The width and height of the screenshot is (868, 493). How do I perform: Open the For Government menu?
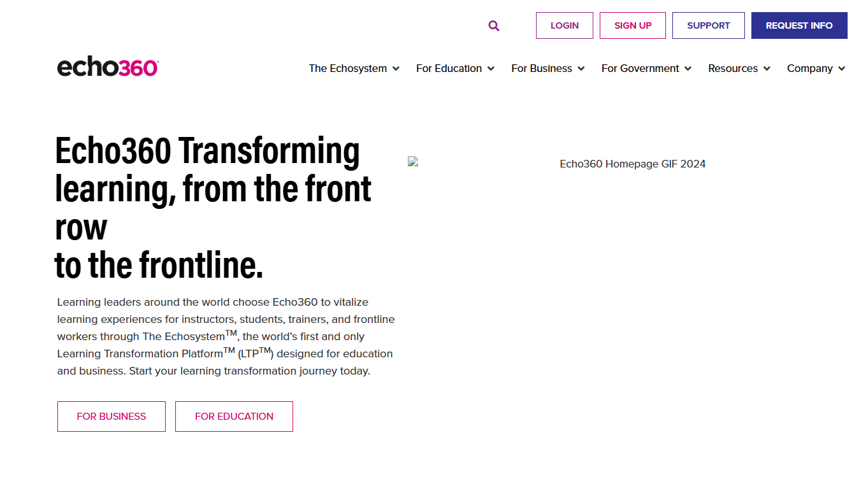click(640, 68)
